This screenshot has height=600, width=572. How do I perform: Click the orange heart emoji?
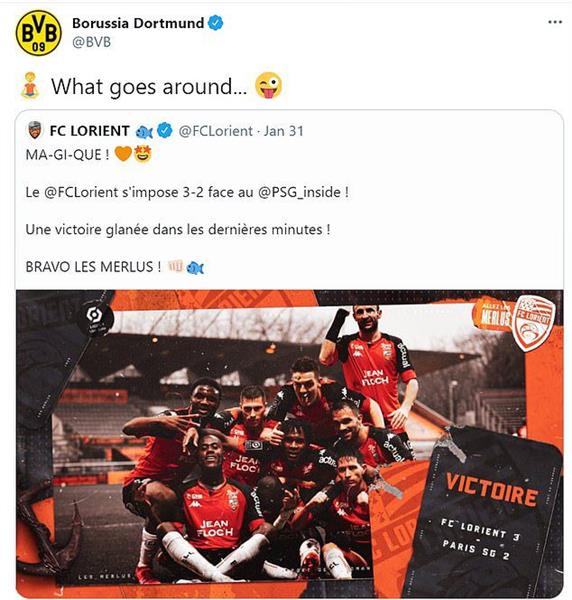[x=123, y=154]
